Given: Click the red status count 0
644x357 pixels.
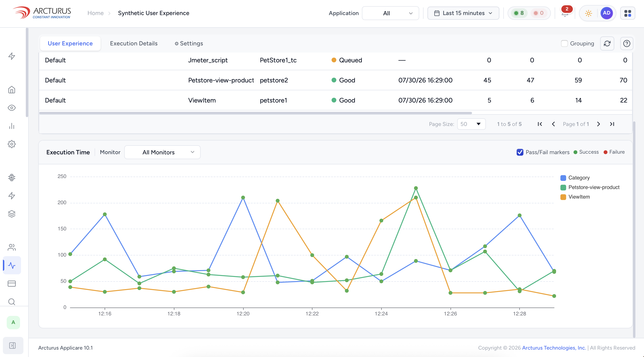Looking at the screenshot, I should (539, 13).
